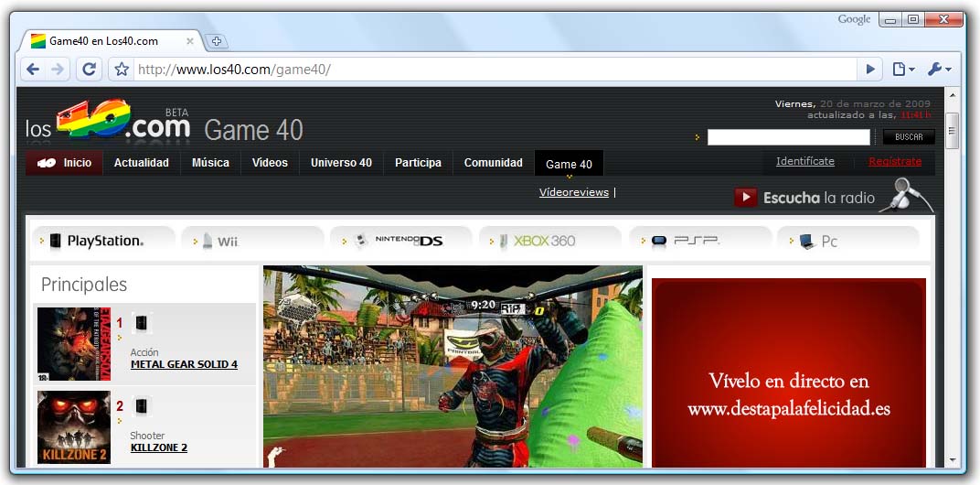Screen dimensions: 980x485
Task: Open the wrench settings menu
Action: (x=939, y=70)
